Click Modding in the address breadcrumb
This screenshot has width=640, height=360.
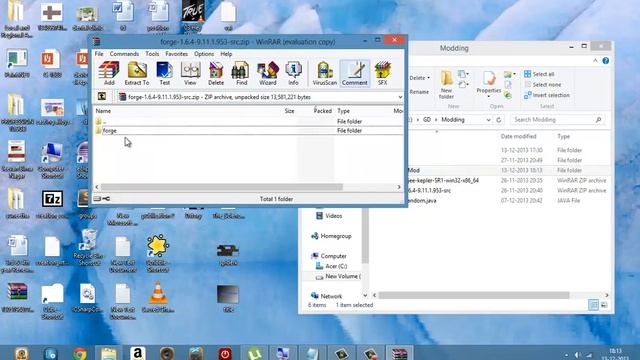coord(453,120)
